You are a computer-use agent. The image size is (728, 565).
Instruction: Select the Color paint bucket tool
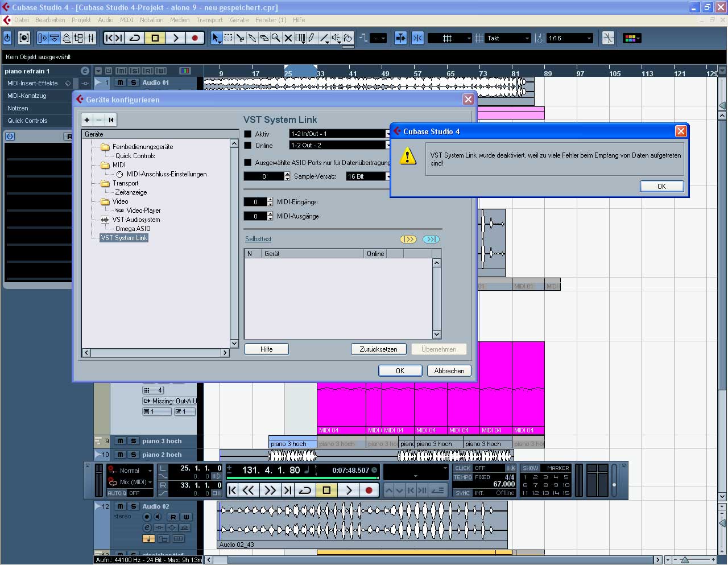coord(348,38)
